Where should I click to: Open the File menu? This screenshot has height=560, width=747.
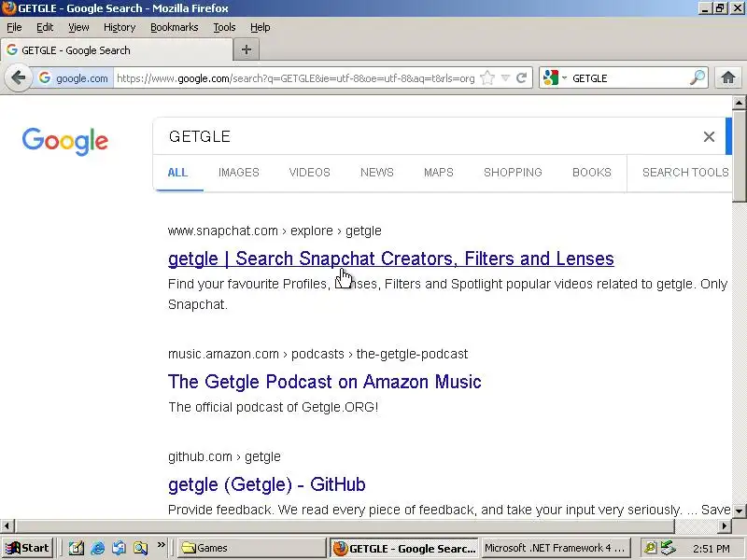pos(14,28)
